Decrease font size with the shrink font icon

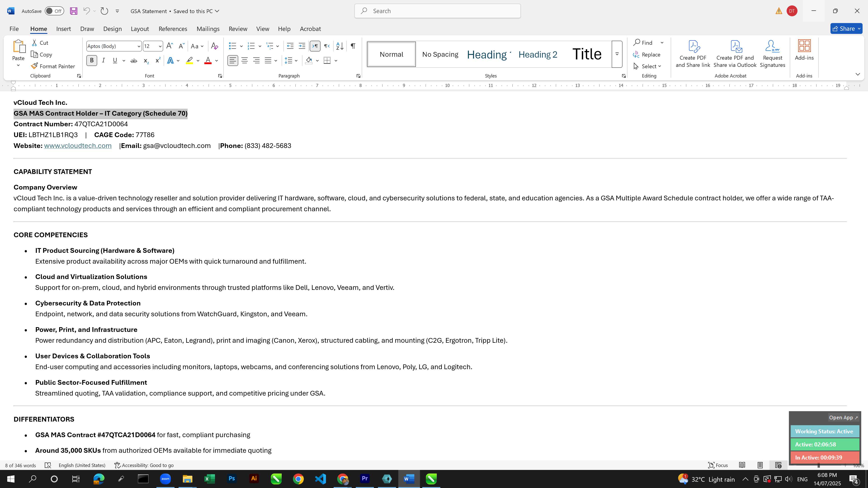tap(181, 46)
